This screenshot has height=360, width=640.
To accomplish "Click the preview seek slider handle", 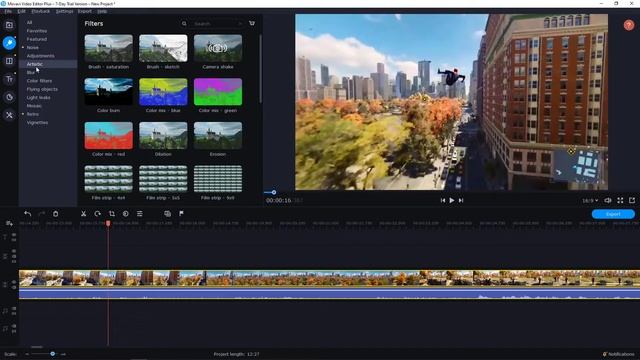I will [x=273, y=192].
